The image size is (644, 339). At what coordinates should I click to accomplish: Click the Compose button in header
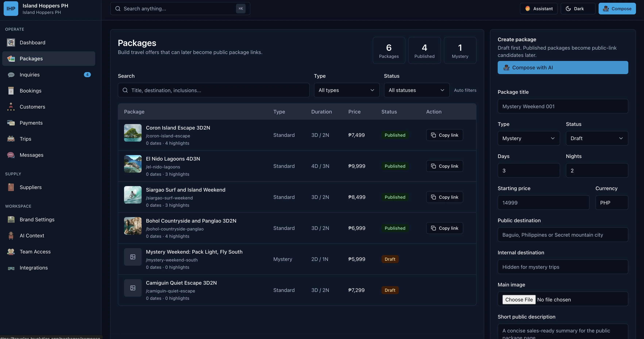coord(617,9)
